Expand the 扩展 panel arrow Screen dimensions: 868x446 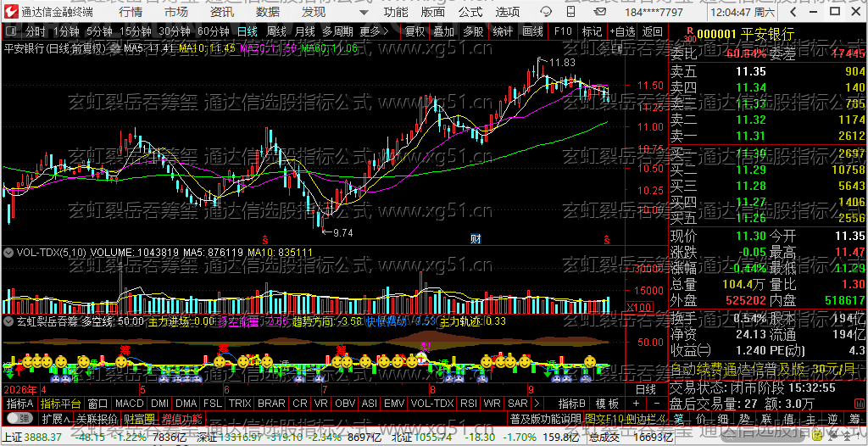tap(56, 418)
